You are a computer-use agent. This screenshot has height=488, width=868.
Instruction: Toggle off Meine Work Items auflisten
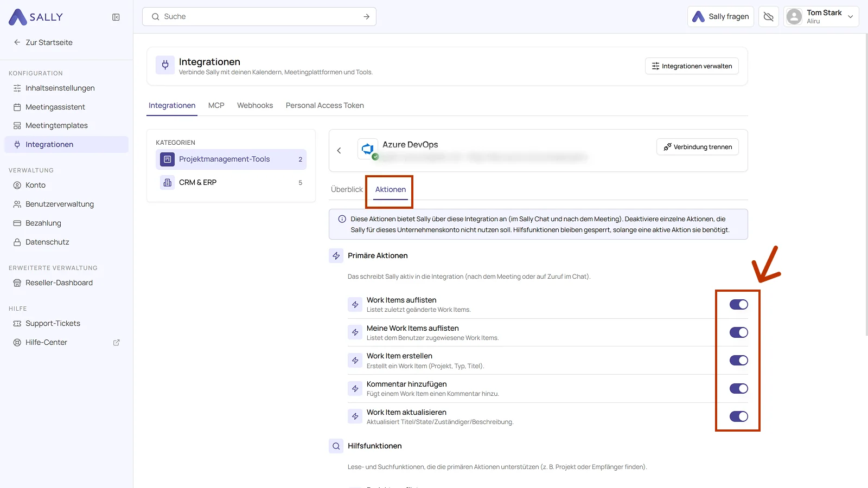(x=739, y=332)
